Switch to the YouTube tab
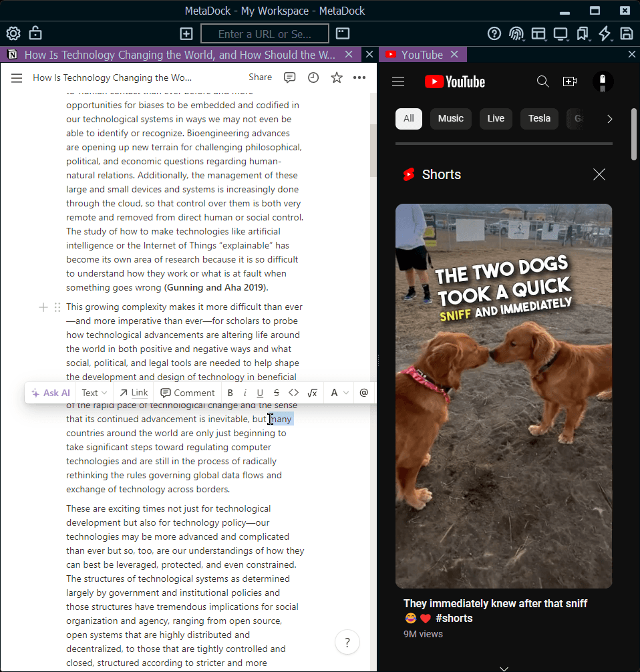 [x=422, y=55]
